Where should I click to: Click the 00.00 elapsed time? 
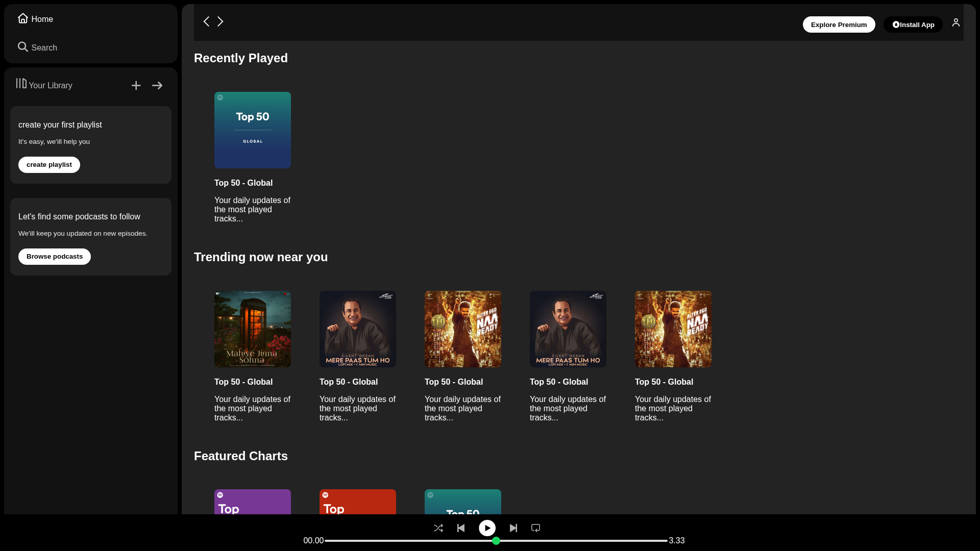pos(313,541)
